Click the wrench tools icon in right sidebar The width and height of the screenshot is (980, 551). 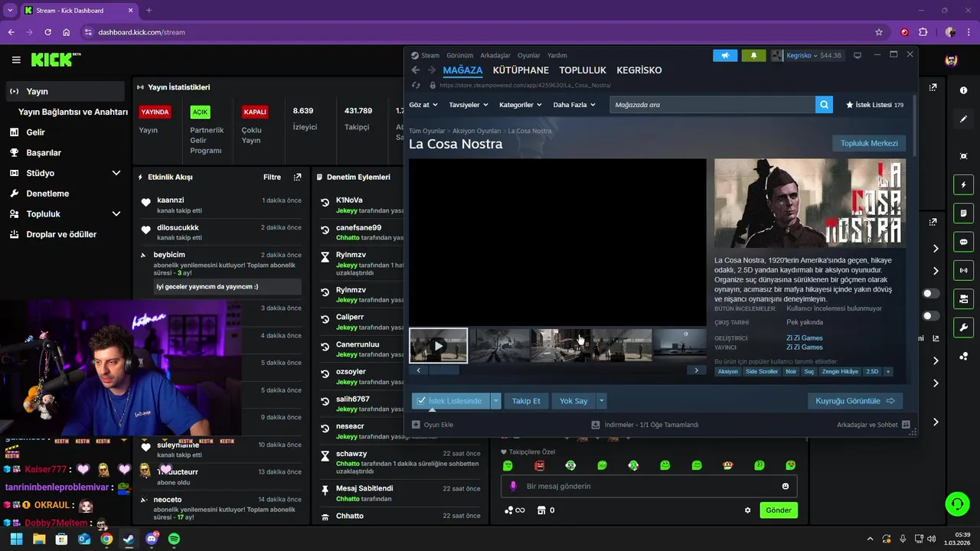pyautogui.click(x=963, y=328)
